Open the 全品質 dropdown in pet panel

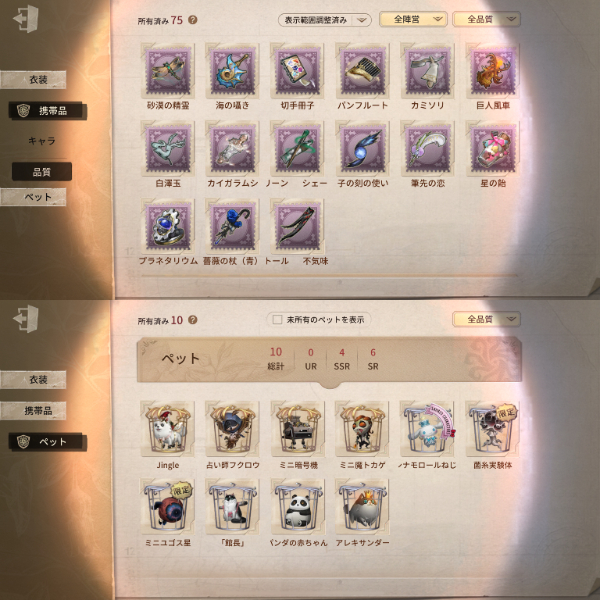coord(486,319)
